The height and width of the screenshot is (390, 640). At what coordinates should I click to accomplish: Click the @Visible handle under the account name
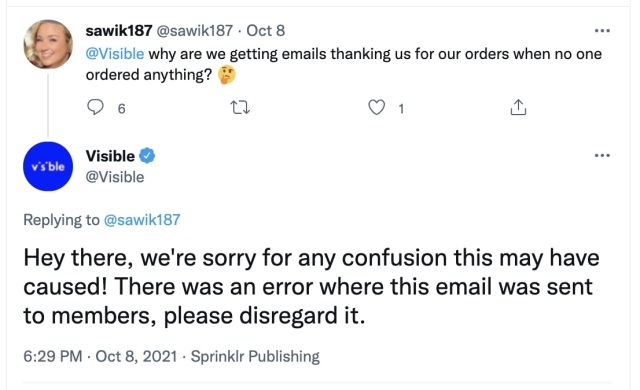click(115, 177)
